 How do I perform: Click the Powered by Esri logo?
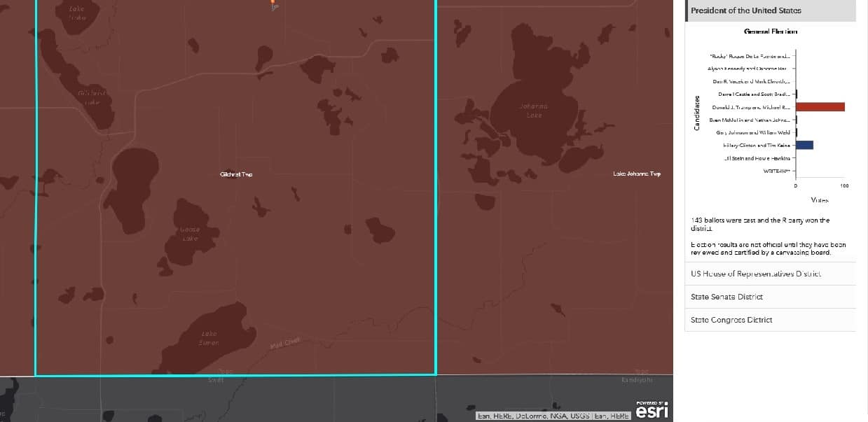click(652, 411)
